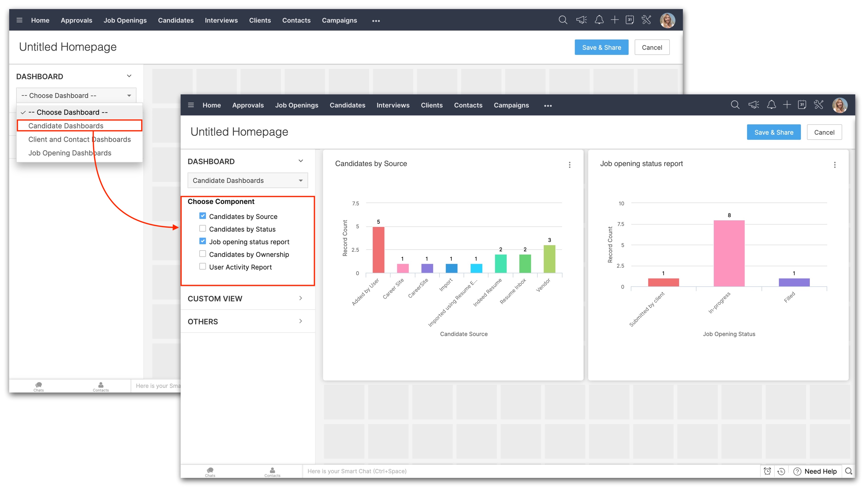The height and width of the screenshot is (491, 868).
Task: Uncheck Candidates by Source component
Action: [203, 216]
